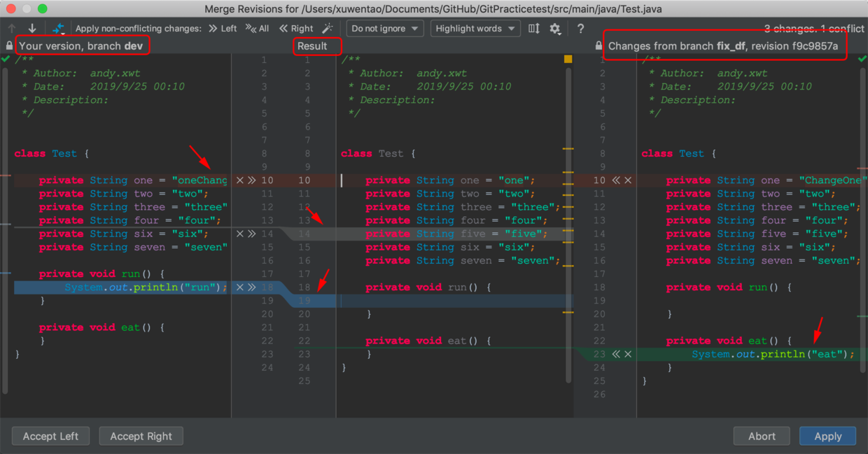Place cursor on String one line in Result
Image resolution: width=868 pixels, height=454 pixels.
450,180
